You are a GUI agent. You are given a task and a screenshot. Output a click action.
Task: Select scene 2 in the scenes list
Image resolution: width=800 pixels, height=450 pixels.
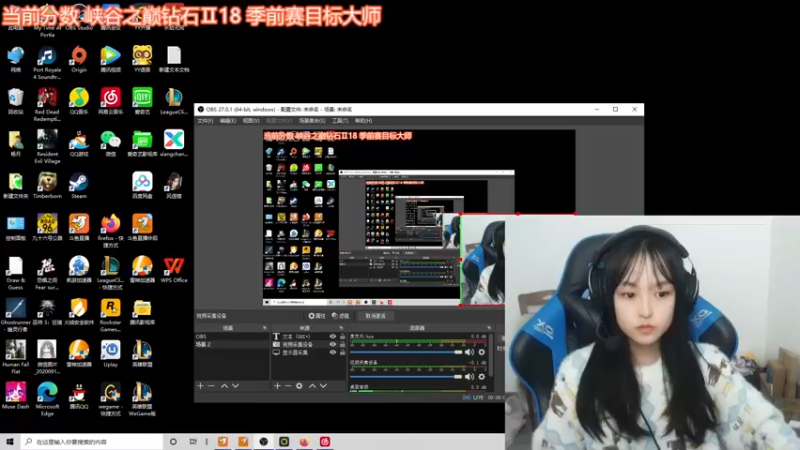click(x=232, y=344)
